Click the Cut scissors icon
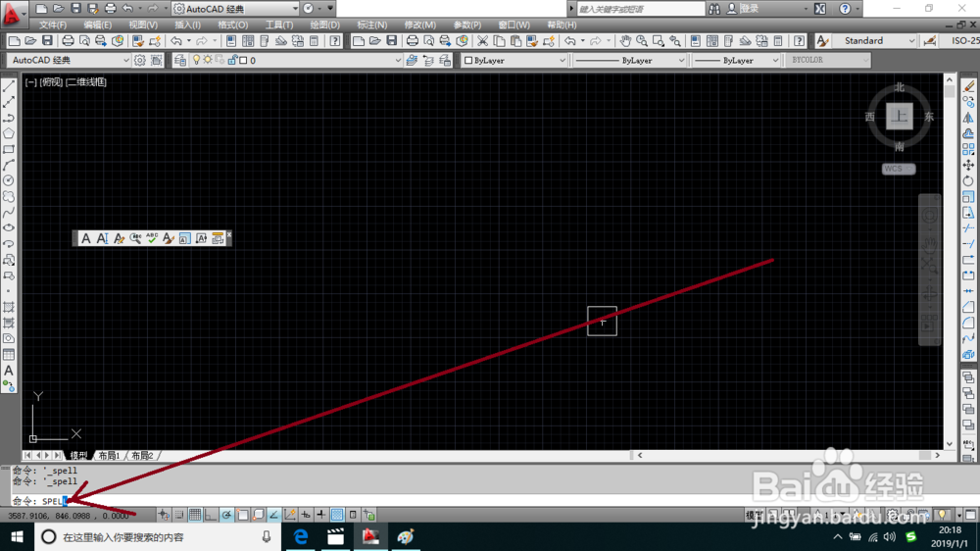Screen dimensions: 980x551 point(482,41)
